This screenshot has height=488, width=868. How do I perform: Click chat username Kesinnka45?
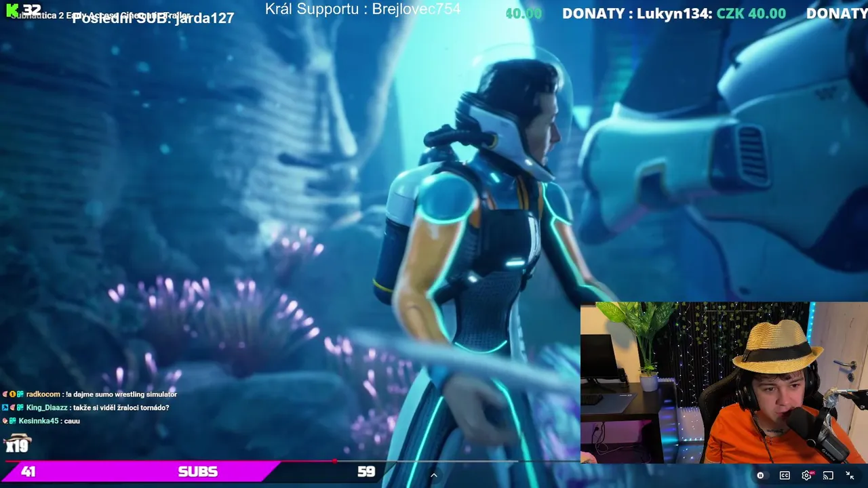click(39, 421)
